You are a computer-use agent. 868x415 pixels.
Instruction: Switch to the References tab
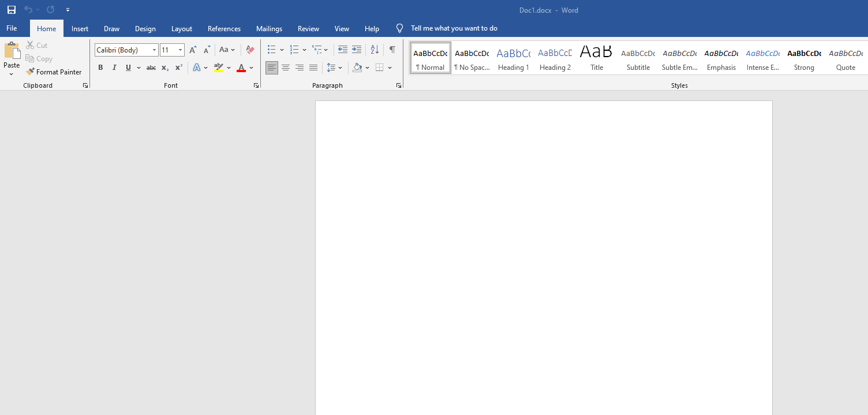coord(225,28)
